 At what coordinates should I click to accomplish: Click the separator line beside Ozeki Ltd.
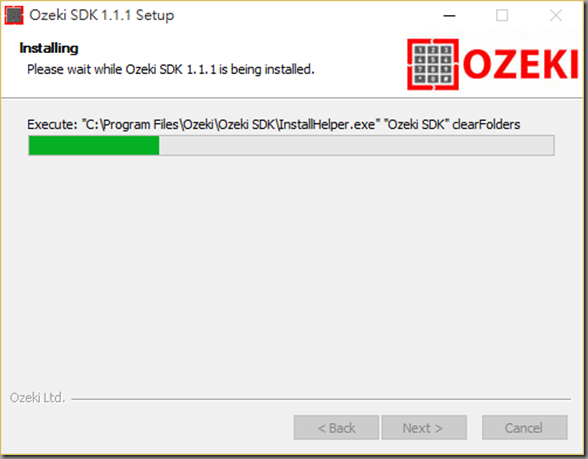[x=321, y=399]
